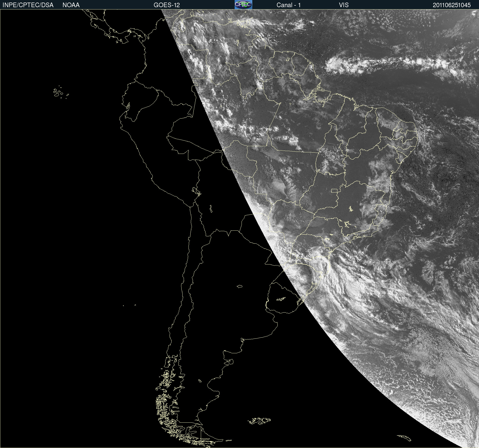Click the Canal - 1 channel label

pos(288,5)
